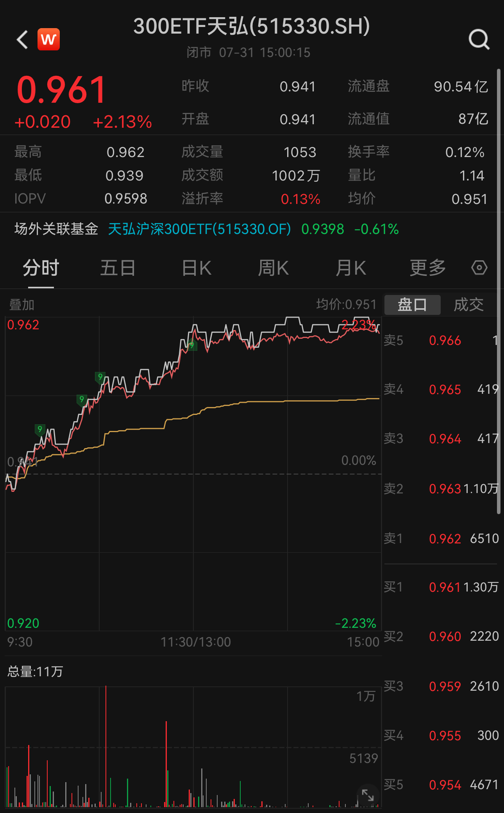Tap the back arrow icon
Screen dimensions: 504x813
(23, 39)
